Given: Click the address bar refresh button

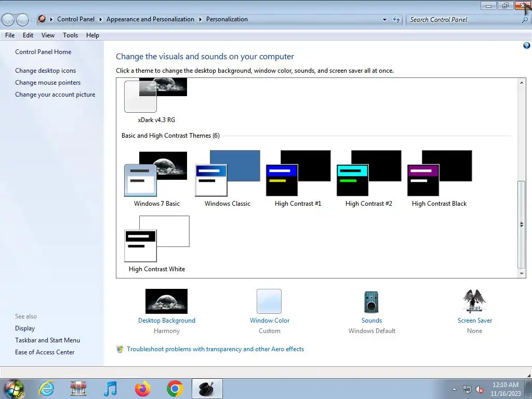Looking at the screenshot, I should 396,19.
